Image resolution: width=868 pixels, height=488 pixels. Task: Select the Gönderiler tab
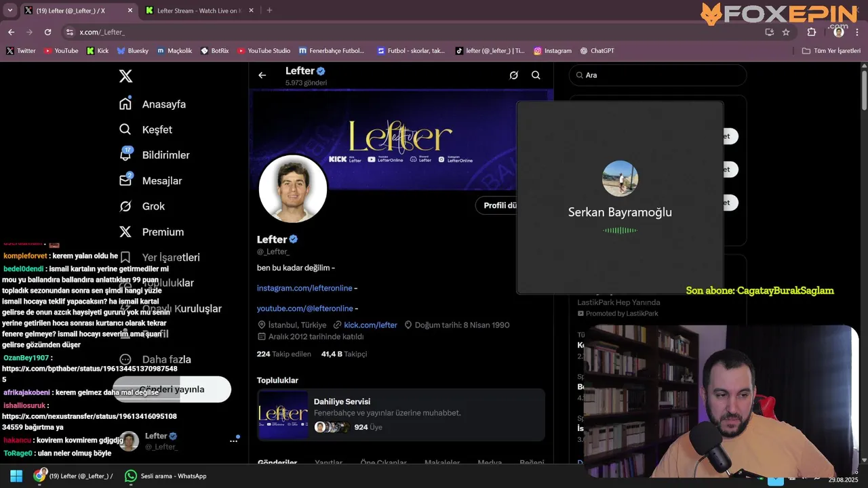click(277, 463)
